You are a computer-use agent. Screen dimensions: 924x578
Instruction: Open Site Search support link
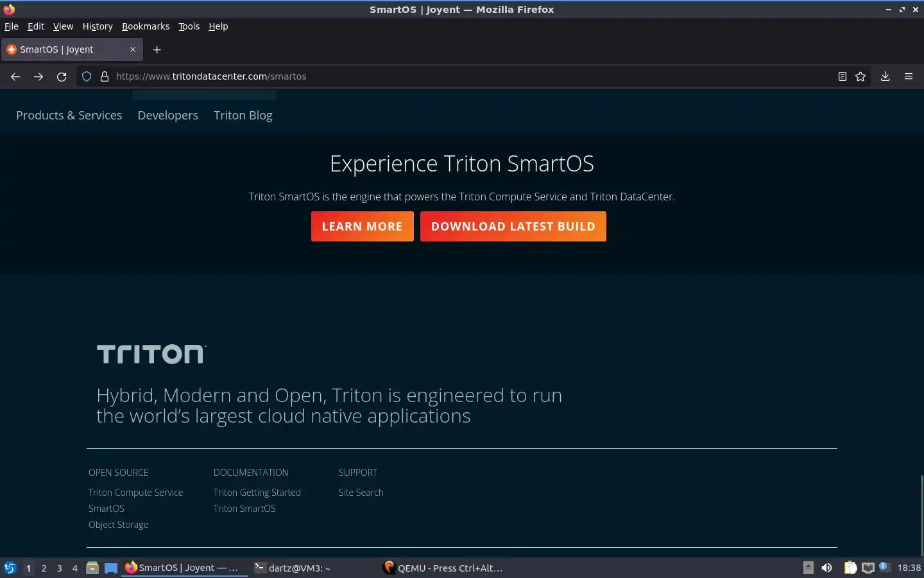tap(361, 493)
